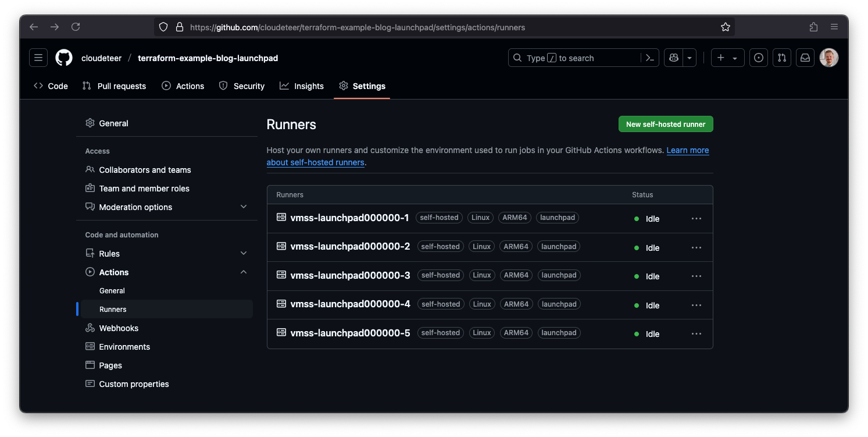Click self-hosted label on vmss-launchpad000000-1
The image size is (868, 437).
coord(439,218)
